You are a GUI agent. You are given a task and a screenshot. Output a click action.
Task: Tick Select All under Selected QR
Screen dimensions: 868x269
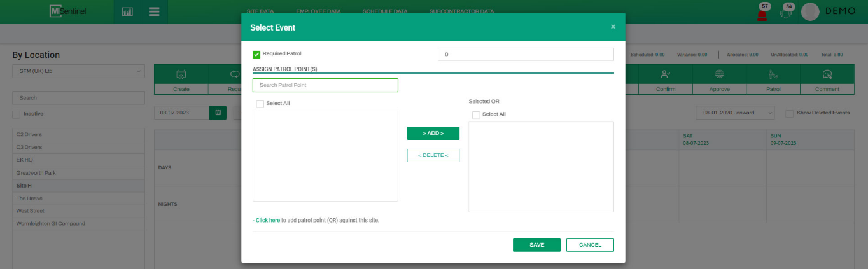(x=476, y=114)
